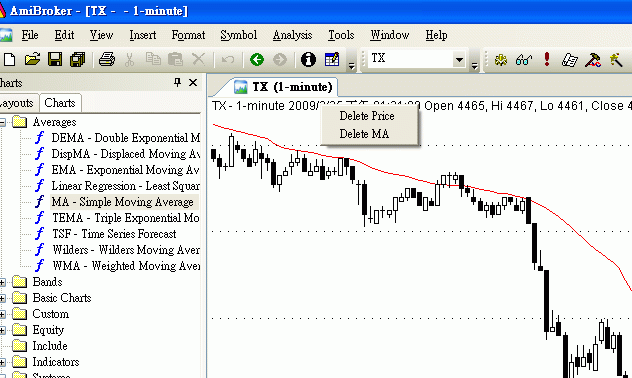Click the binoculars icon in toolbar
Image resolution: width=632 pixels, height=378 pixels.
[x=524, y=60]
